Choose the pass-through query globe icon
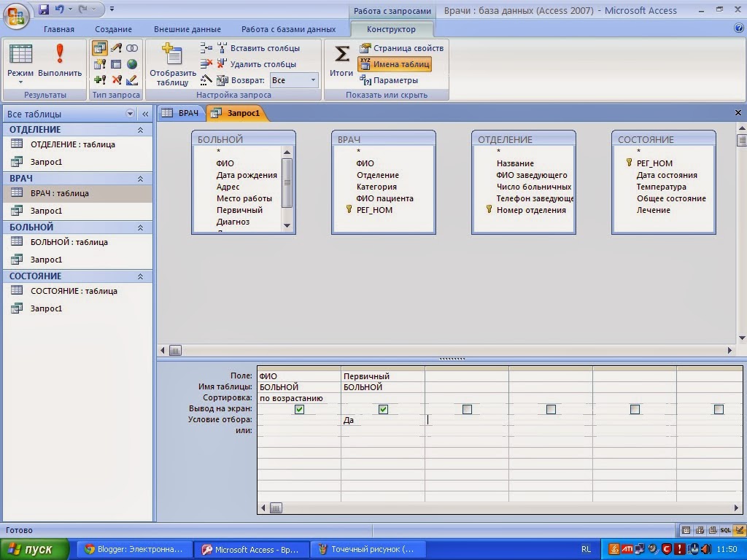747x560 pixels. point(132,64)
